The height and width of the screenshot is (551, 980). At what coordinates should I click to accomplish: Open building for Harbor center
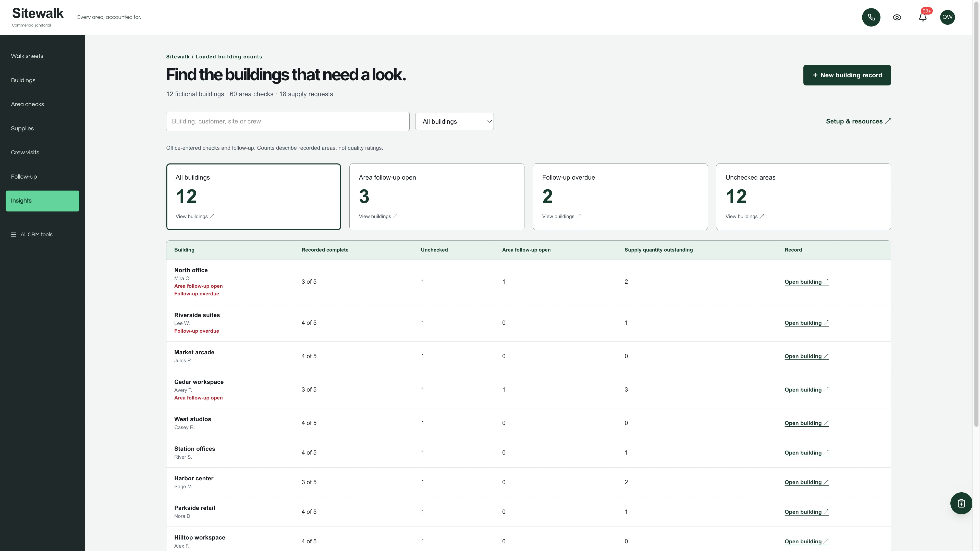click(806, 483)
